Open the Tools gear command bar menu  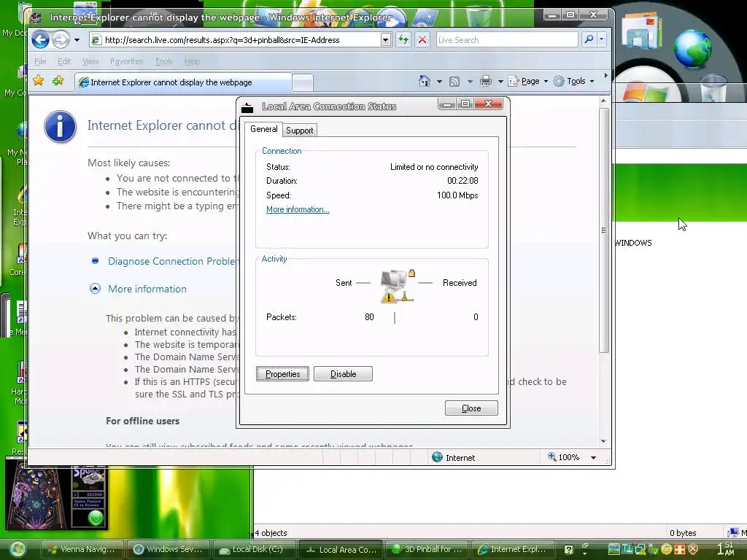pos(573,82)
